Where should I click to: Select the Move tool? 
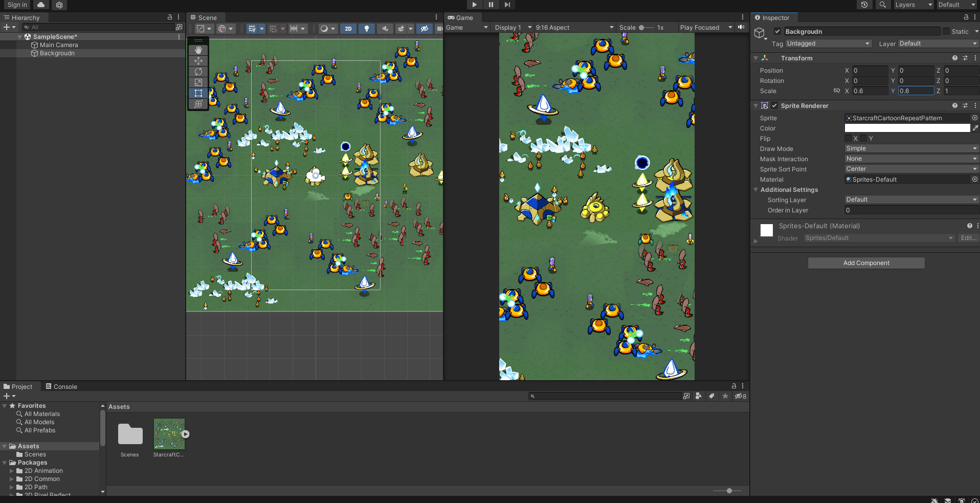coord(198,61)
